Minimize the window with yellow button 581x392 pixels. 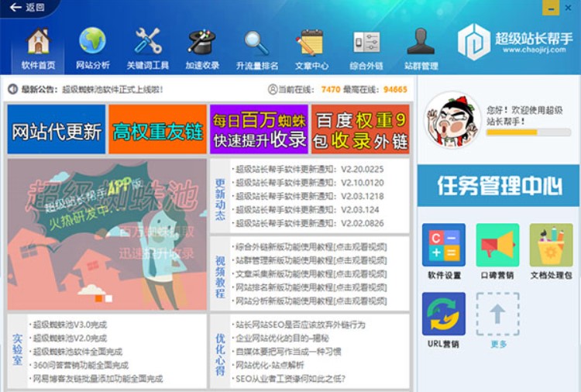pos(551,8)
